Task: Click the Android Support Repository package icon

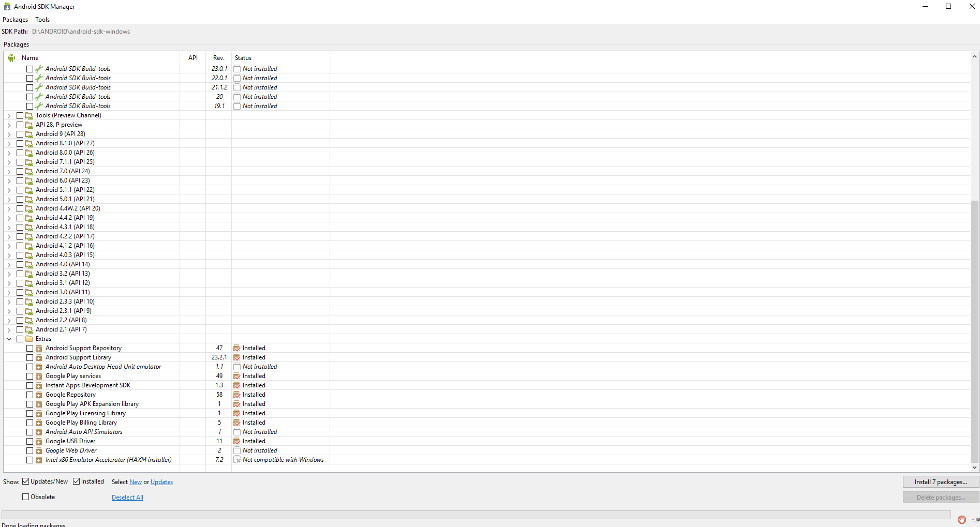Action: coord(39,348)
